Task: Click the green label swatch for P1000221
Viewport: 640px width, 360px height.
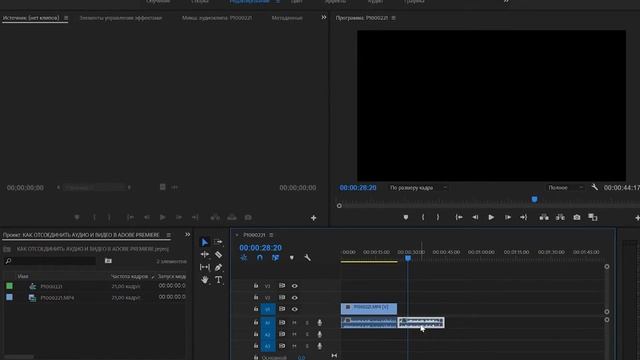Action: (9, 286)
